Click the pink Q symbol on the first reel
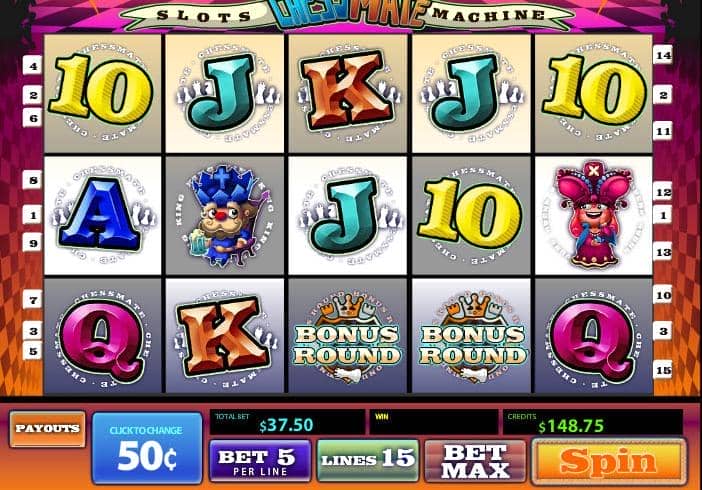 [x=103, y=336]
